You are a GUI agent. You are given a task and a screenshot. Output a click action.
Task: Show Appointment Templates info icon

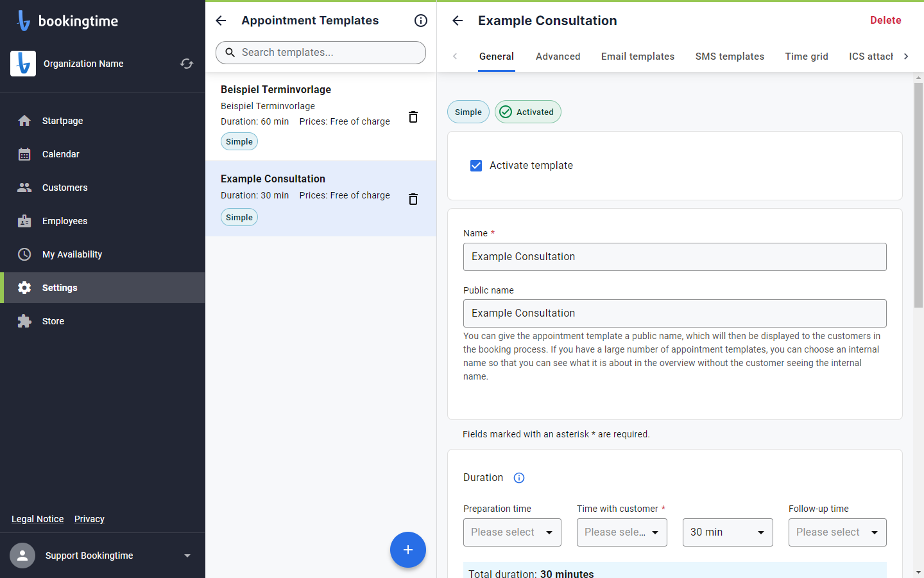coord(421,21)
